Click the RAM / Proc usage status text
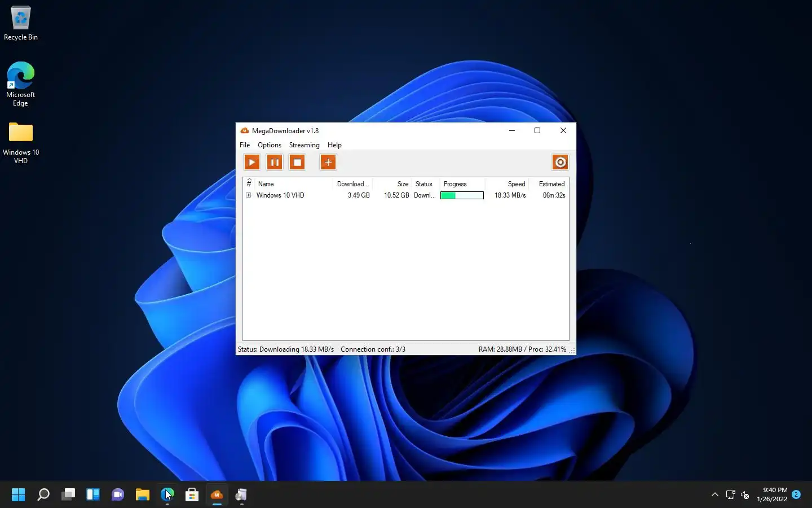Screen dimensions: 812x508 (x=522, y=349)
